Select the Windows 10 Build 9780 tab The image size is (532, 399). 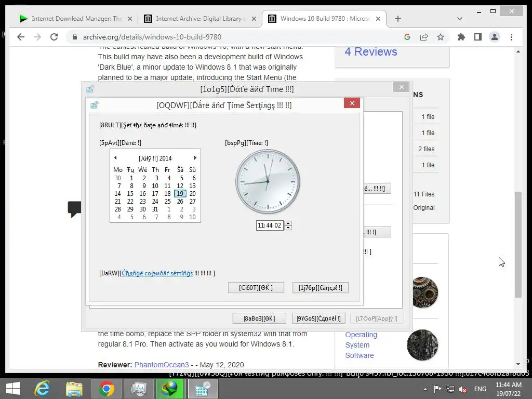pos(324,19)
